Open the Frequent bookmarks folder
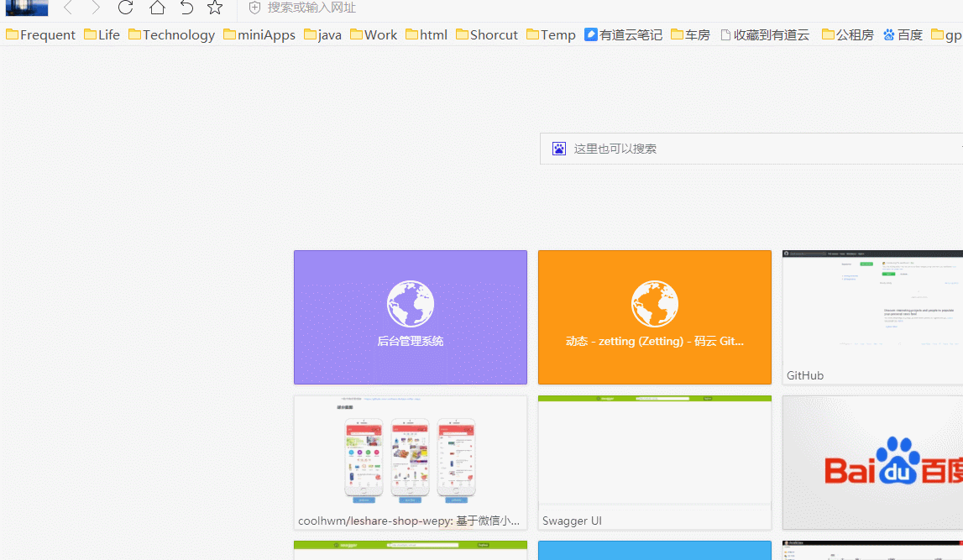963x560 pixels. [40, 35]
